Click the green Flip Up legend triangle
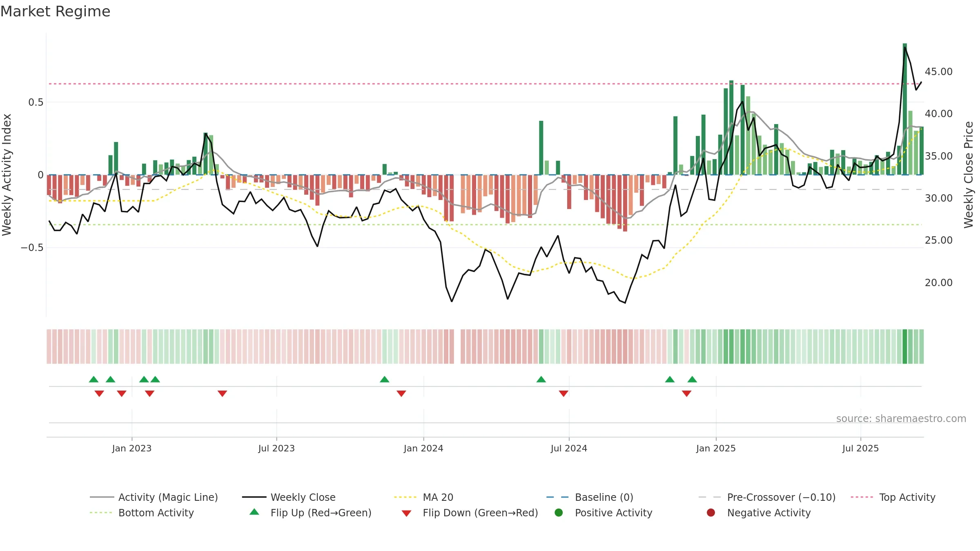The image size is (980, 551). click(x=254, y=512)
